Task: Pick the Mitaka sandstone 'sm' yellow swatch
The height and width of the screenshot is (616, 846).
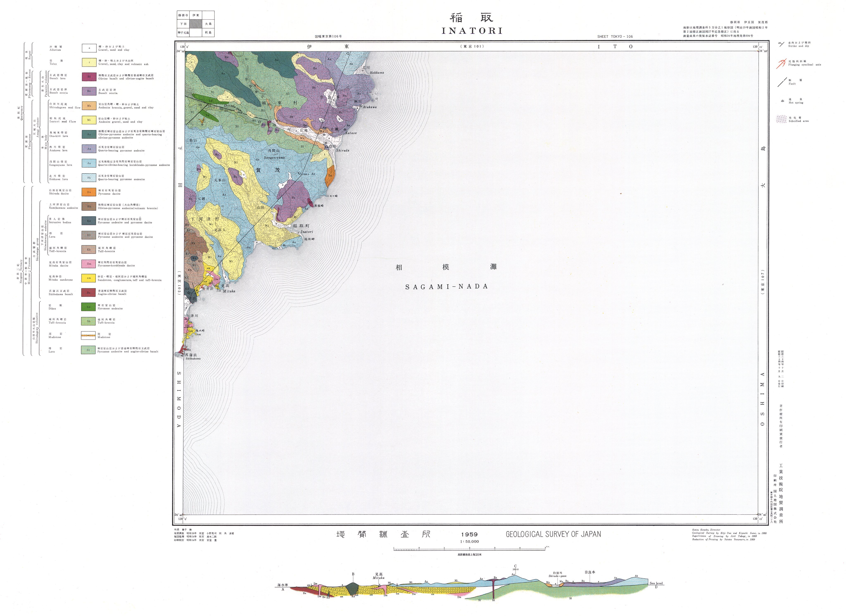Action: [89, 278]
